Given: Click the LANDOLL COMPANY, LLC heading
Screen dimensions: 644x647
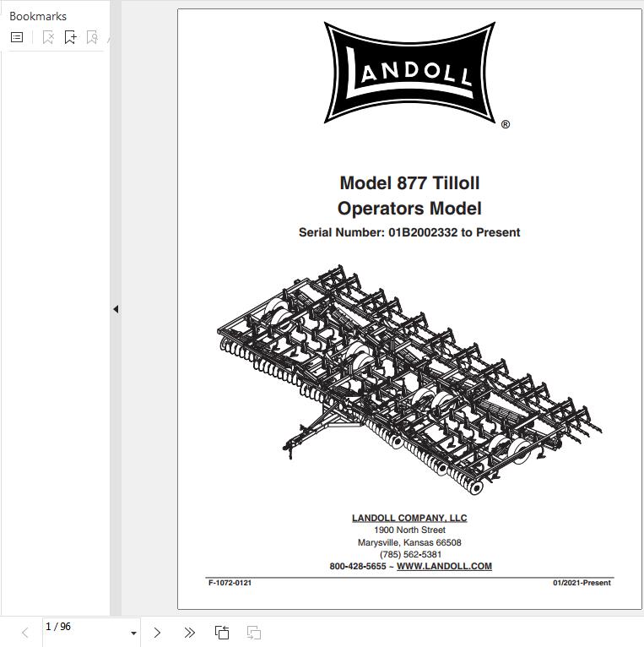Looking at the screenshot, I should [409, 519].
